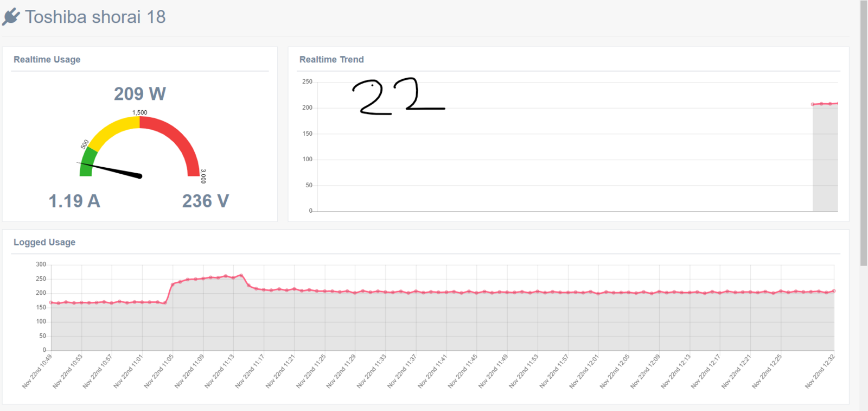Image resolution: width=868 pixels, height=411 pixels.
Task: Click the Nov 22nd 10:49 axis label
Action: pos(37,371)
